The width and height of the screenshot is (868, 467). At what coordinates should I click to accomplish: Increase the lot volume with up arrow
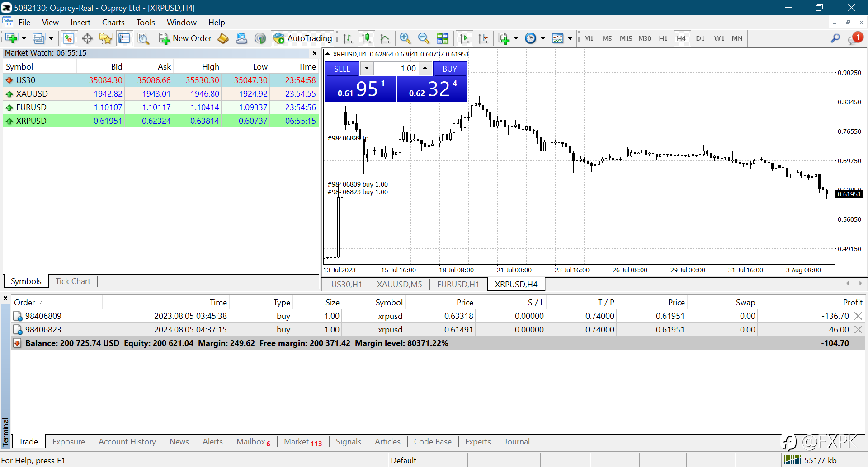(x=425, y=68)
